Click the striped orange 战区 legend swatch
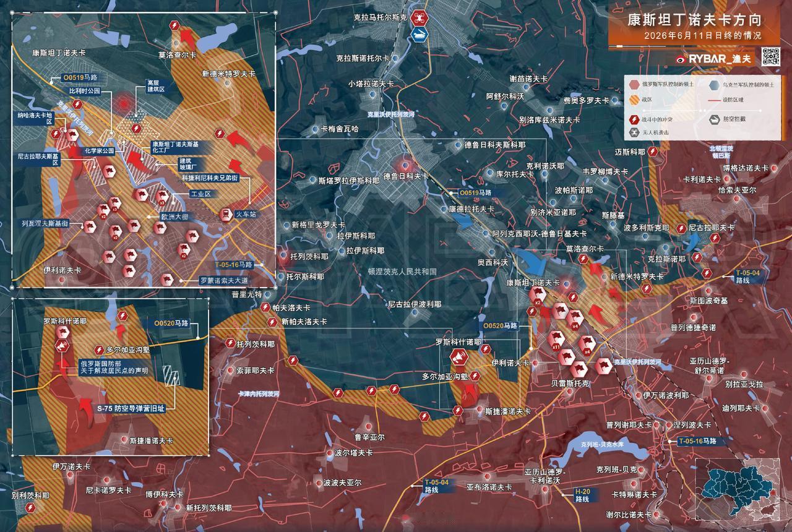The image size is (792, 532). [x=634, y=101]
